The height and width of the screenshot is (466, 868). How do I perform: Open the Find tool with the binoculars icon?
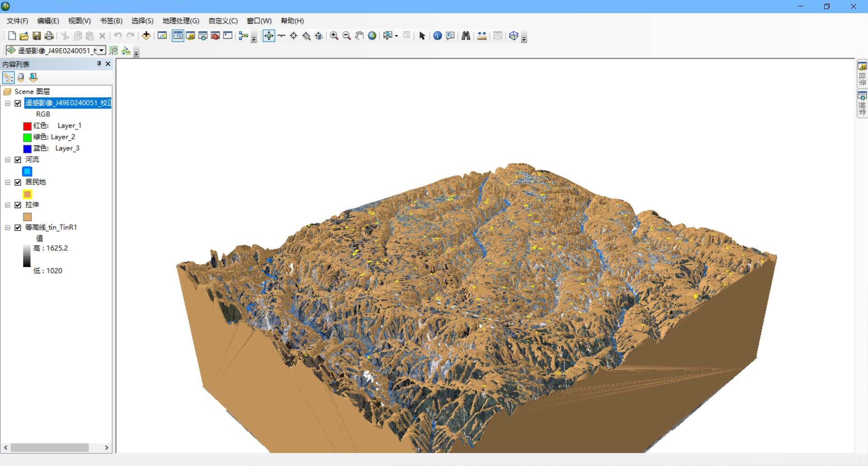[465, 36]
